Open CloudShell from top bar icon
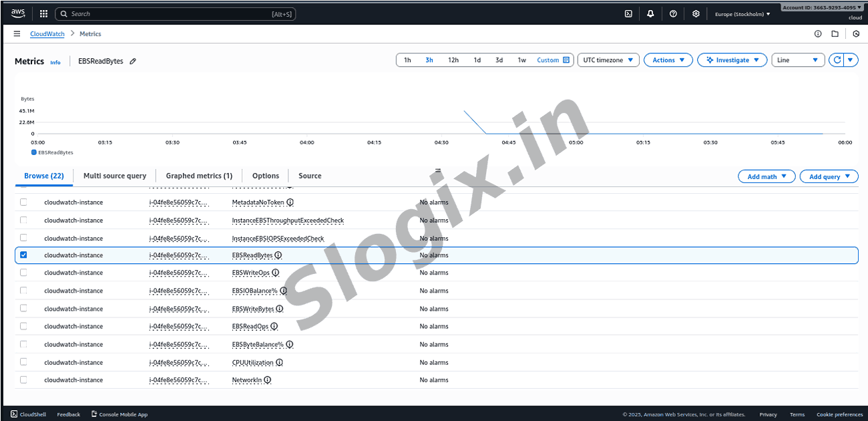Image resolution: width=868 pixels, height=421 pixels. pyautogui.click(x=628, y=13)
